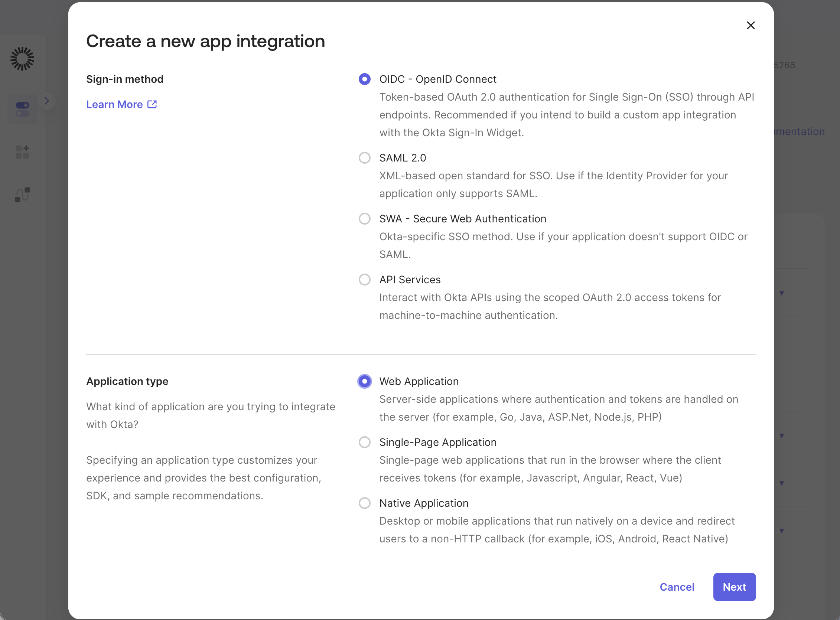Click the "Token-based OAuth 2.0 authentication" description
Image resolution: width=840 pixels, height=620 pixels.
pyautogui.click(x=567, y=115)
